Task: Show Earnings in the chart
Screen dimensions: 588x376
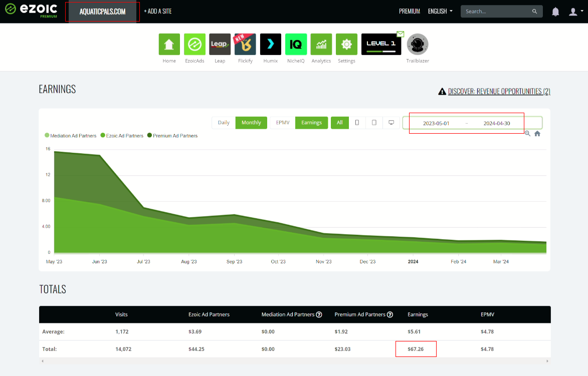Action: coord(311,123)
